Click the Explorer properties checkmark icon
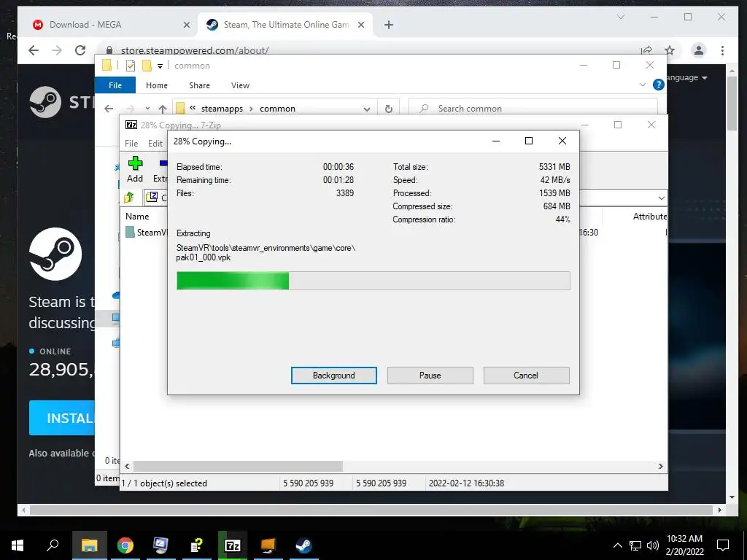The width and height of the screenshot is (747, 560). point(130,66)
